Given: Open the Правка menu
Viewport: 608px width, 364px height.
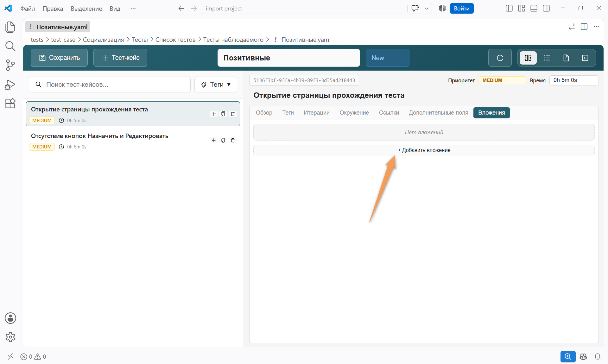Looking at the screenshot, I should pos(53,9).
